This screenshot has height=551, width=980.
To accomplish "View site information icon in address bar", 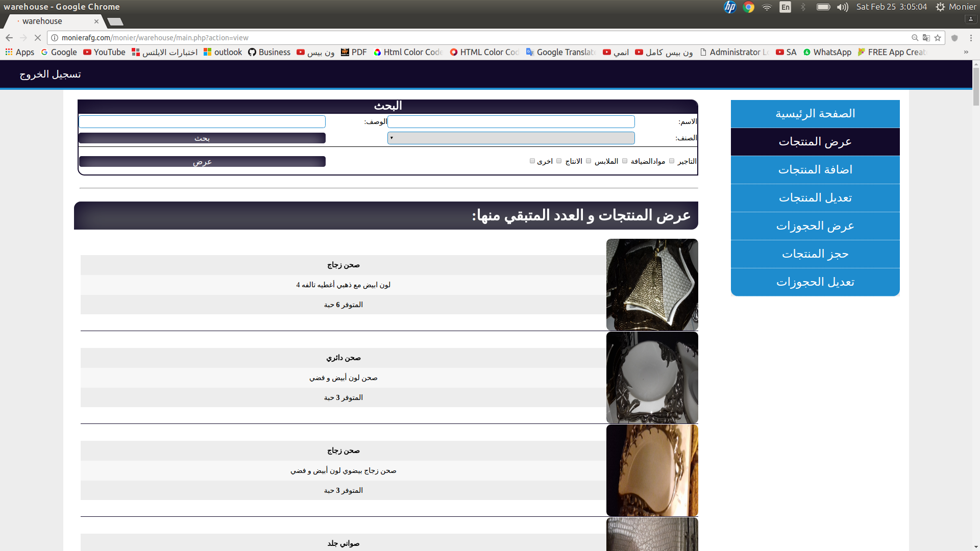I will [x=55, y=38].
